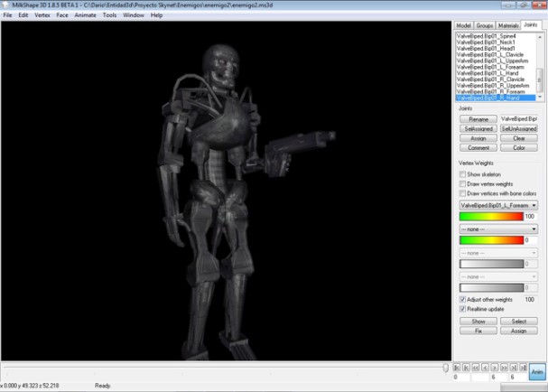Click the current frame field showing 0
Screen dimensions: 548x392
461,378
